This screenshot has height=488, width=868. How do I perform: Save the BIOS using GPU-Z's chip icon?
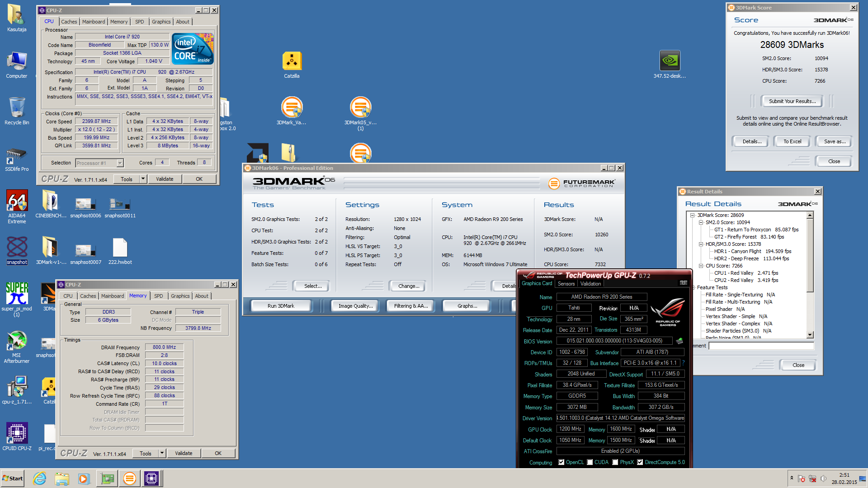[679, 341]
